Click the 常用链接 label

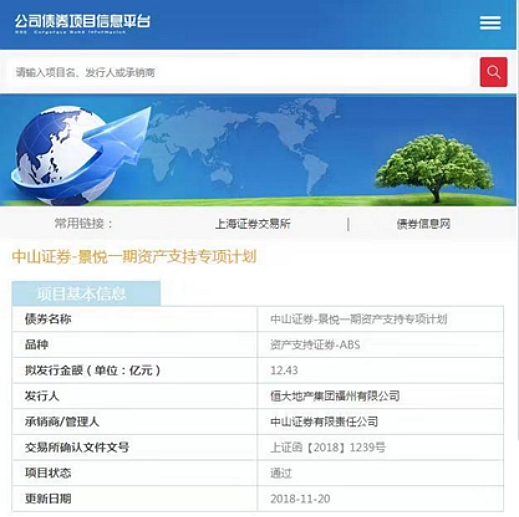tap(84, 224)
